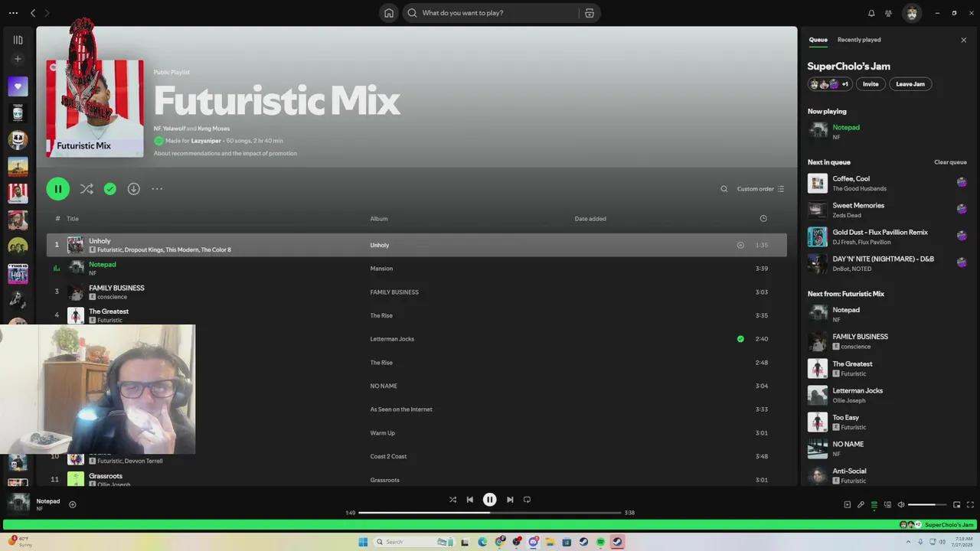Viewport: 980px width, 551px height.
Task: Open Your Library sidebar icon
Action: (18, 40)
